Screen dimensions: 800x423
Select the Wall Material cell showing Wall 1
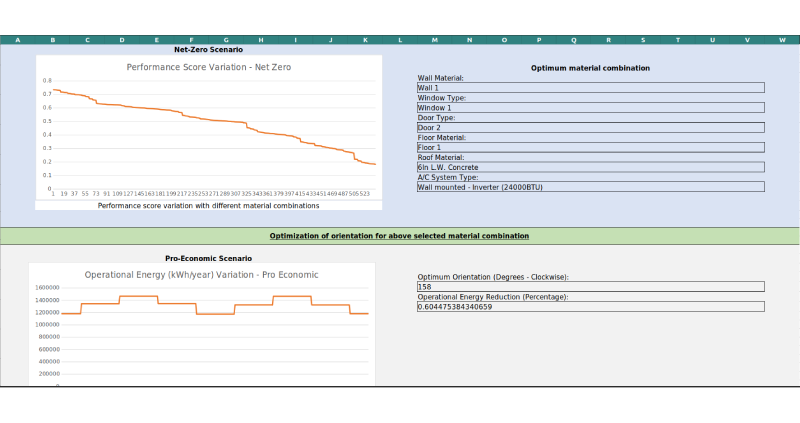[x=590, y=88]
